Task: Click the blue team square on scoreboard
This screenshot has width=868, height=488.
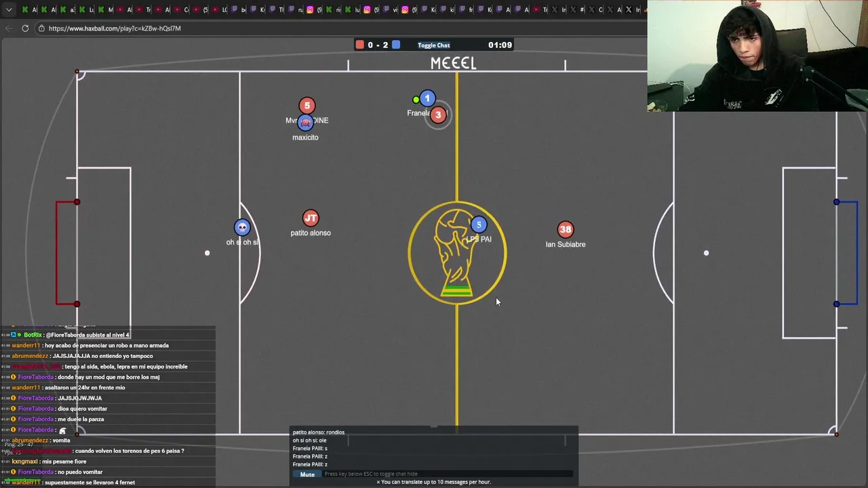Action: pos(396,45)
